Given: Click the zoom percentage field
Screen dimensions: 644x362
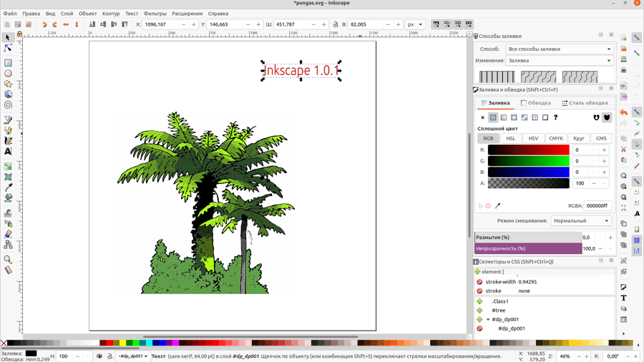Looking at the screenshot, I should point(566,356).
